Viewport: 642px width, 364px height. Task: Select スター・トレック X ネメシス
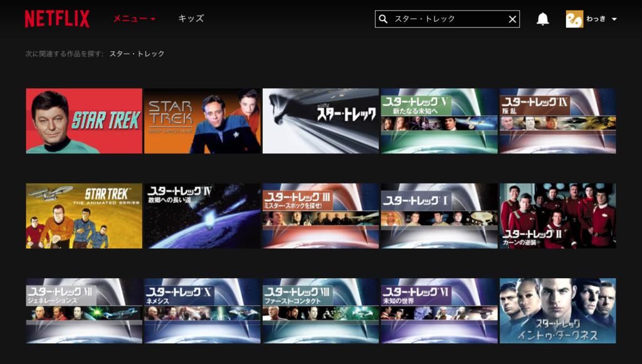pyautogui.click(x=203, y=311)
